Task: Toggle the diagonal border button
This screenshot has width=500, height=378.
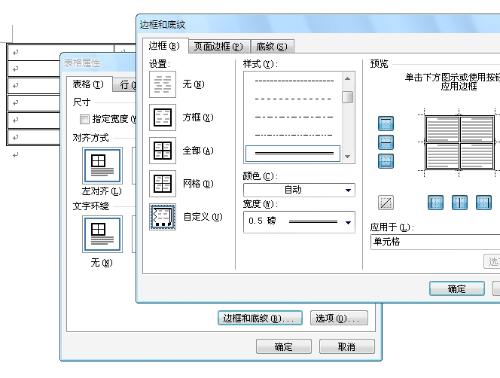Action: click(x=386, y=202)
